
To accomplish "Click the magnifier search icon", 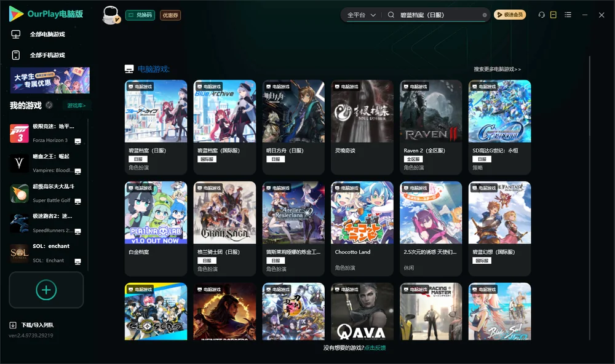I will (391, 15).
